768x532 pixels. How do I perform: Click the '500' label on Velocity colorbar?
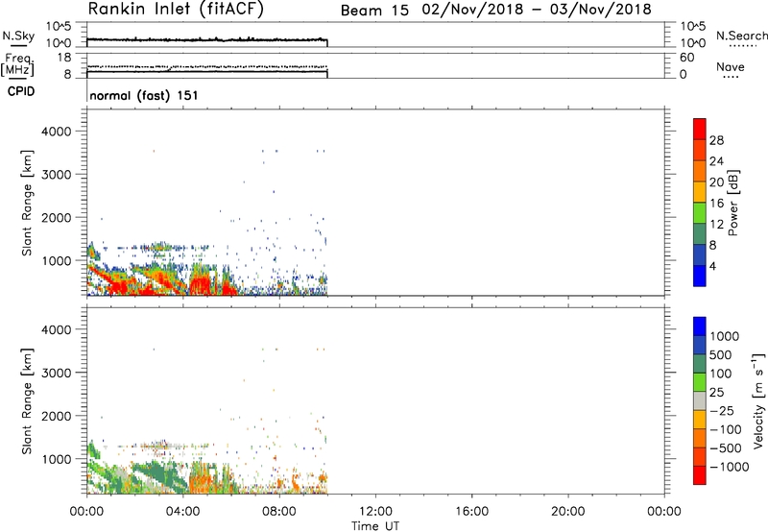tap(722, 355)
